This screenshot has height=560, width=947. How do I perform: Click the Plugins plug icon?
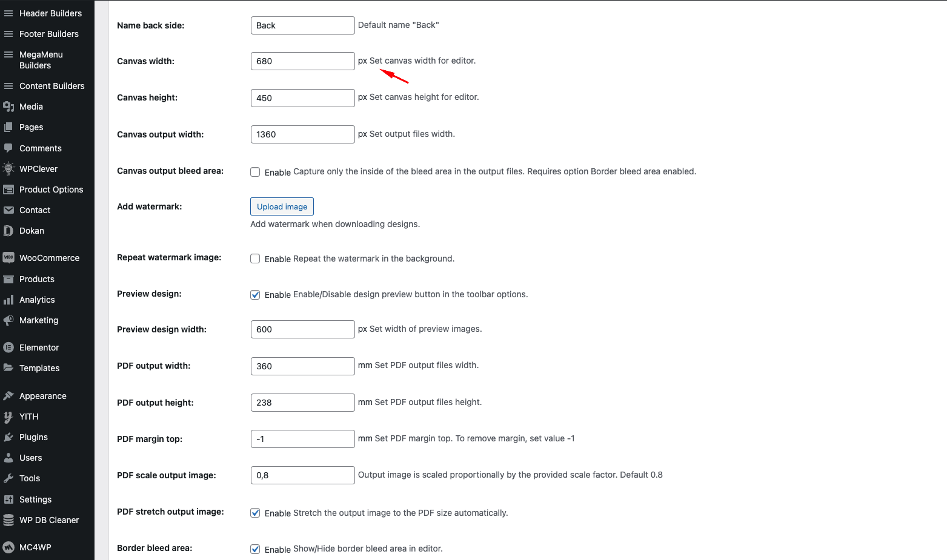(x=8, y=437)
